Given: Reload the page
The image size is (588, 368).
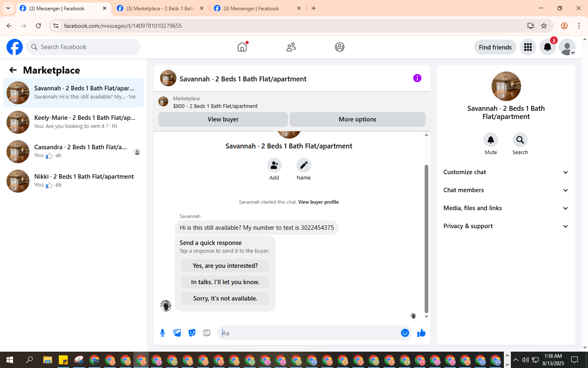Looking at the screenshot, I should click(x=38, y=26).
